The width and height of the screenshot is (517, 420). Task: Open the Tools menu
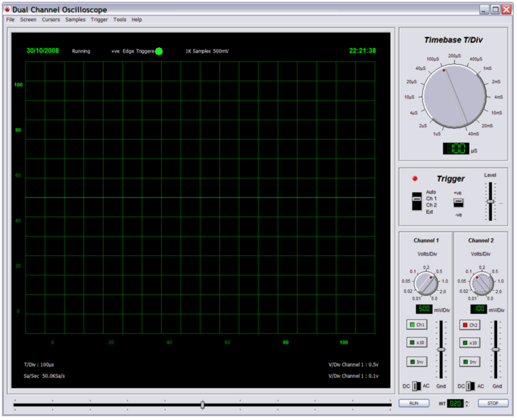click(x=120, y=20)
